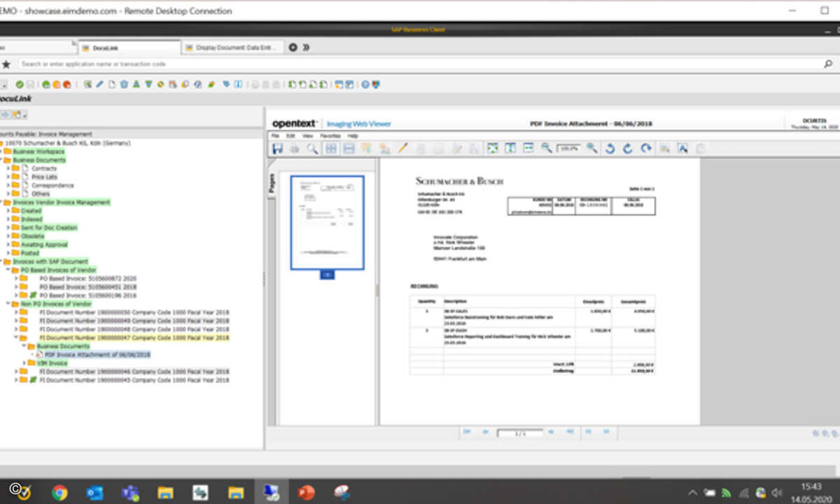Open the File menu in viewer
Screen dimensions: 840x504
(276, 135)
